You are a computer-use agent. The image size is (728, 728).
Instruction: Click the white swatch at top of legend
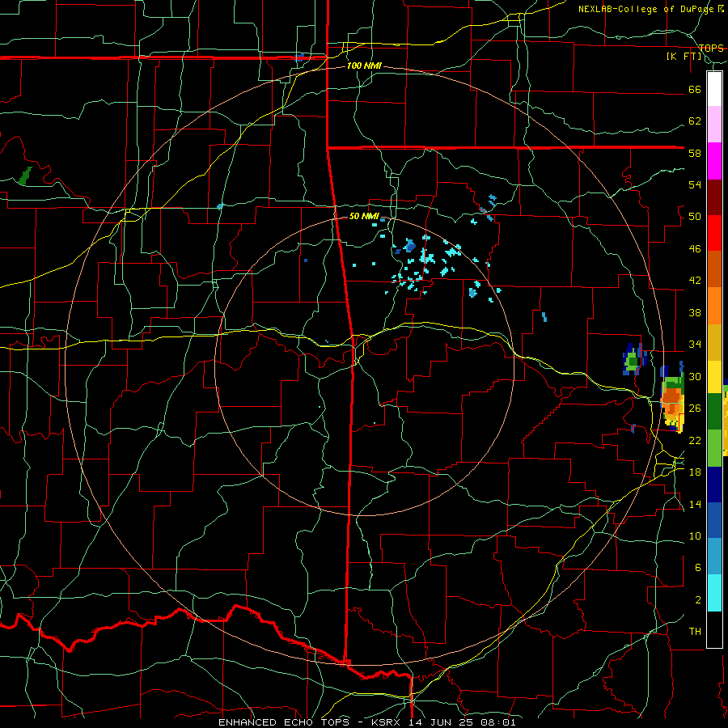[714, 89]
